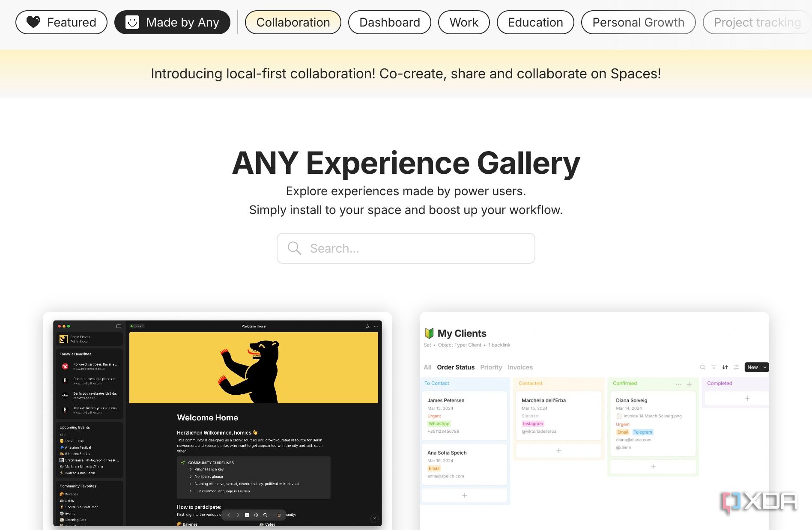The image size is (812, 530).
Task: Open the three-dots menu in Confirmed header
Action: pos(678,384)
